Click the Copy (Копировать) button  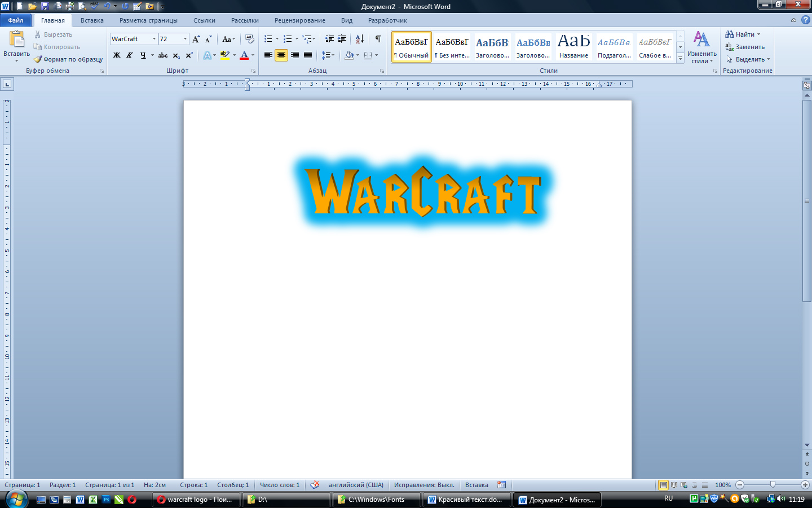coord(57,47)
